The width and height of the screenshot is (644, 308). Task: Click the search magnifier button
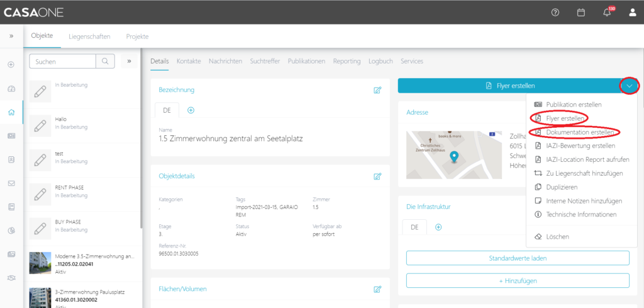(104, 61)
